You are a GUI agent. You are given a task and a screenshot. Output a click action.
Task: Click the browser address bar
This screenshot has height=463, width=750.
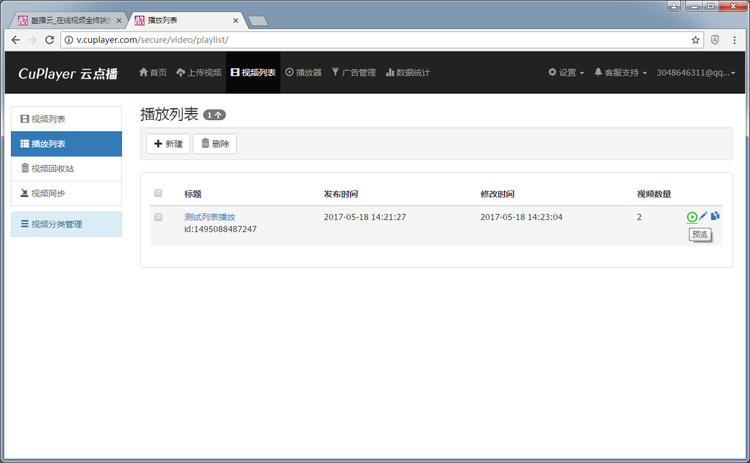pos(370,40)
